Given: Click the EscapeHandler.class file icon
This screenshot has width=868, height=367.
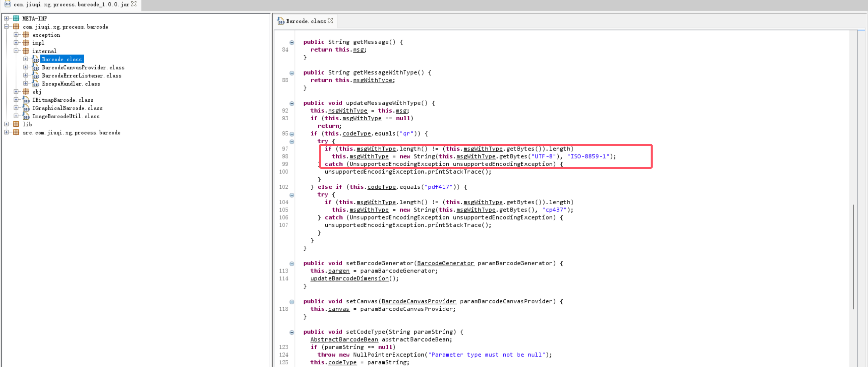Looking at the screenshot, I should (36, 83).
